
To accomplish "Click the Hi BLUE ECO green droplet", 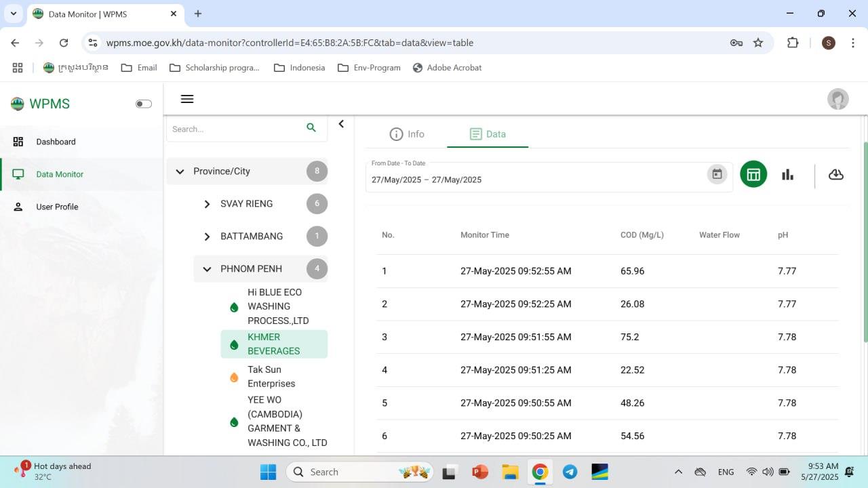I will (234, 306).
